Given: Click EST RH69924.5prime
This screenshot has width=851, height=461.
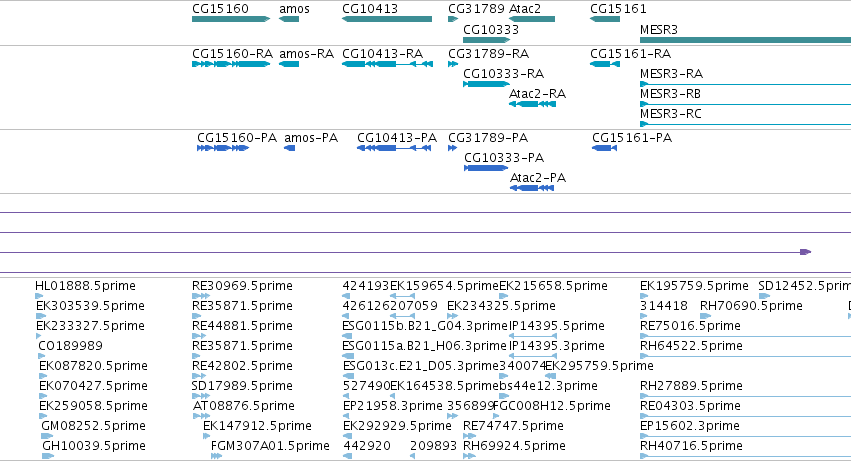Looking at the screenshot, I should click(x=515, y=447).
